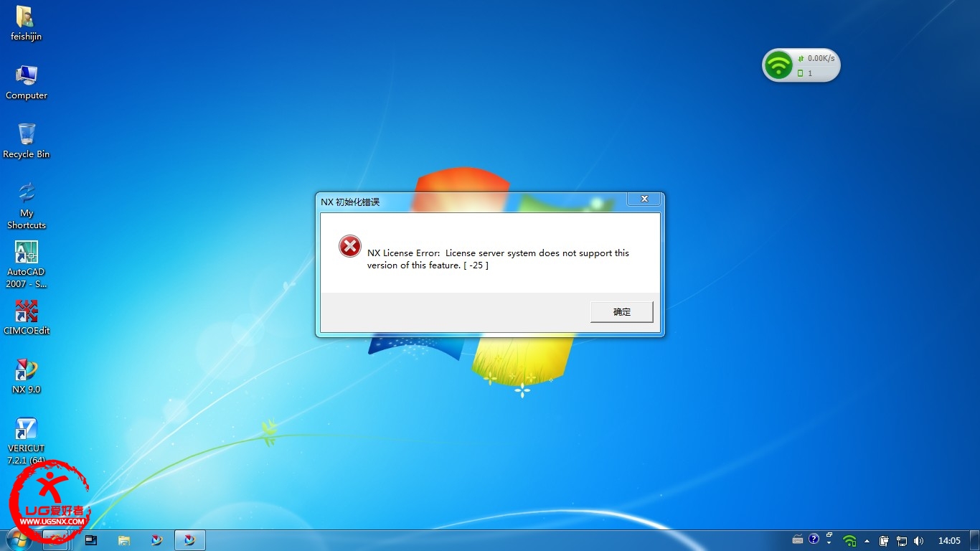Viewport: 980px width, 551px height.
Task: Click the active highlighted NX taskbar button
Action: click(190, 540)
